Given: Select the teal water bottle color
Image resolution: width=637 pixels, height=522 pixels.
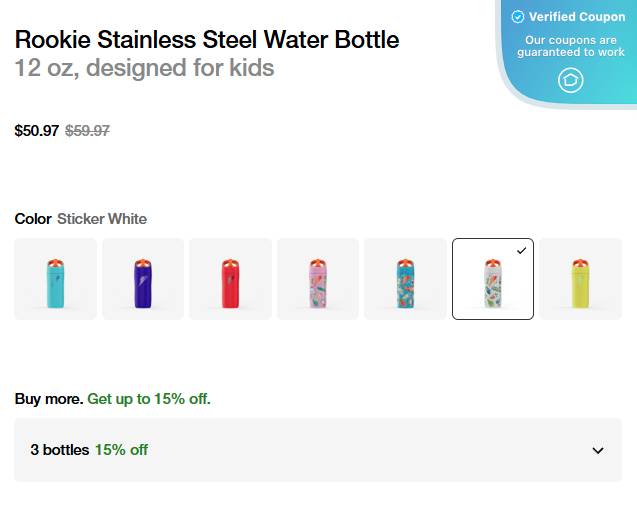Looking at the screenshot, I should (x=55, y=279).
